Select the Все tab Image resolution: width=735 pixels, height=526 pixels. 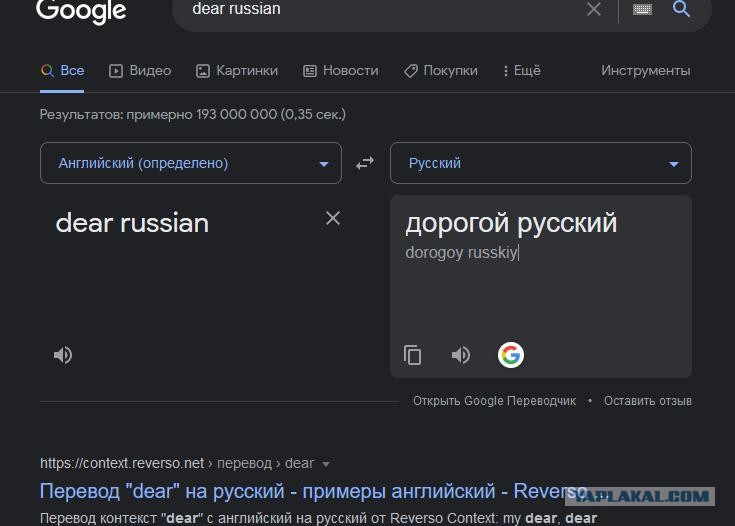point(62,71)
